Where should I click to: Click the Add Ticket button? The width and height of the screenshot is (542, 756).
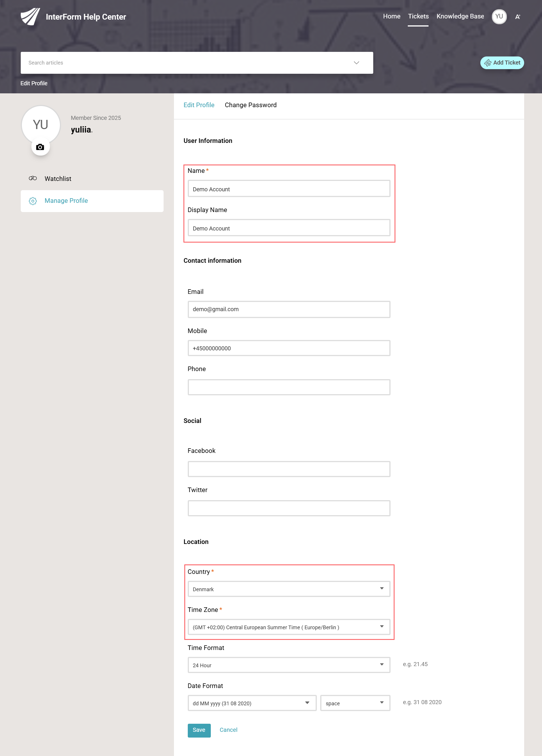502,63
